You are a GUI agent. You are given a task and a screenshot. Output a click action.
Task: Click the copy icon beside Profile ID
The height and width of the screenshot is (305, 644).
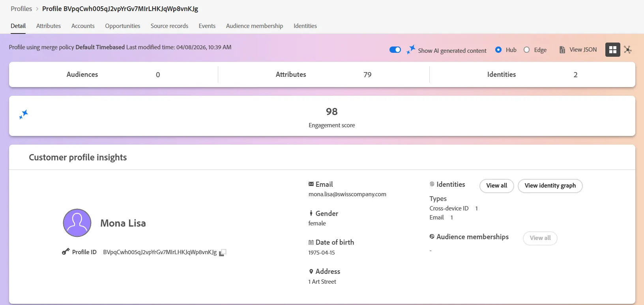tap(223, 253)
